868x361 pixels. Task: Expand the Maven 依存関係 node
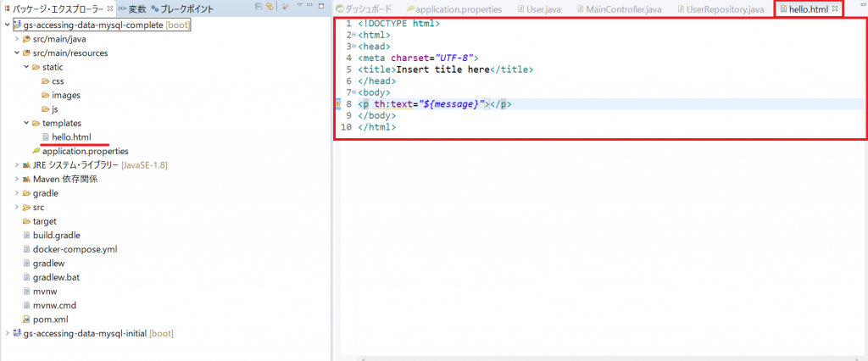17,179
